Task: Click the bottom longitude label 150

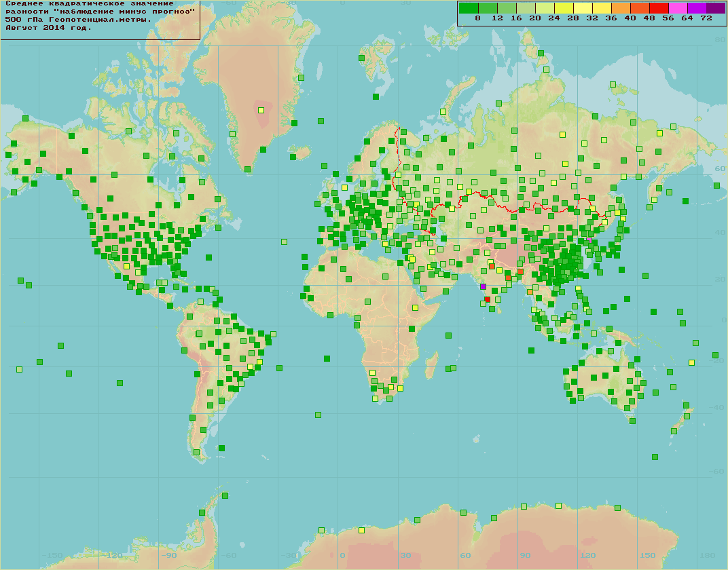Action: click(648, 556)
